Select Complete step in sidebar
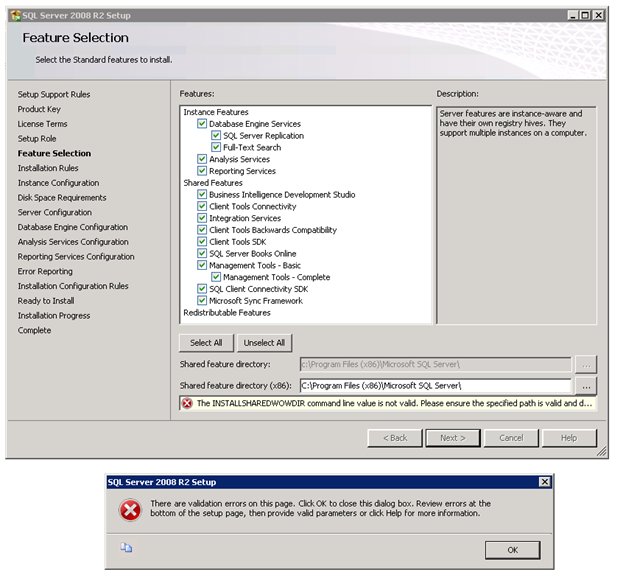The image size is (625, 588). 34,330
